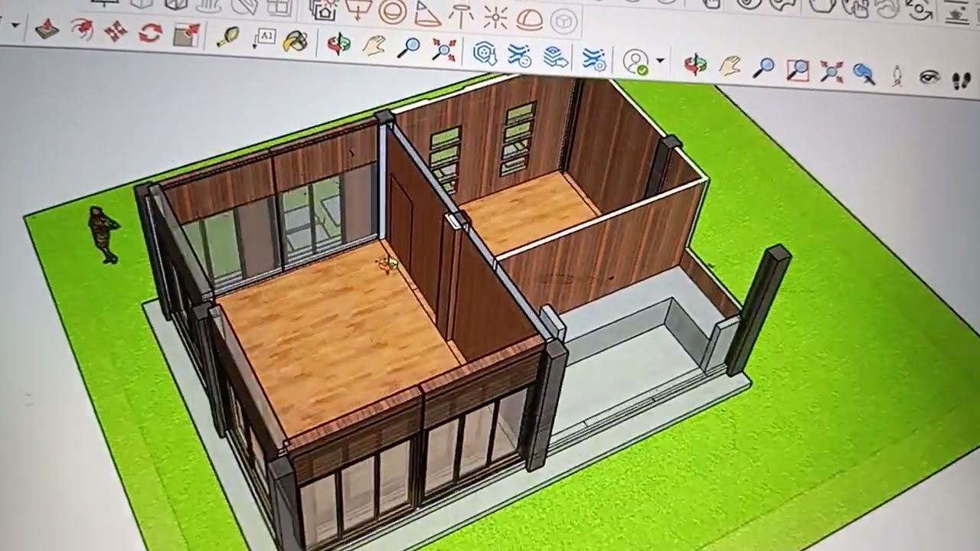
Task: Select the Tape Measure tool
Action: click(x=227, y=37)
